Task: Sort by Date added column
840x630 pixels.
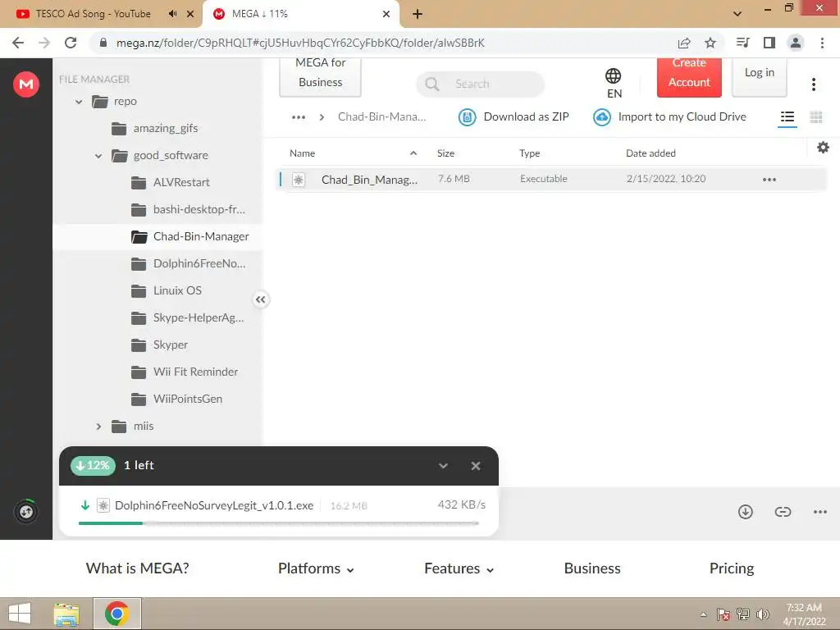Action: click(651, 153)
